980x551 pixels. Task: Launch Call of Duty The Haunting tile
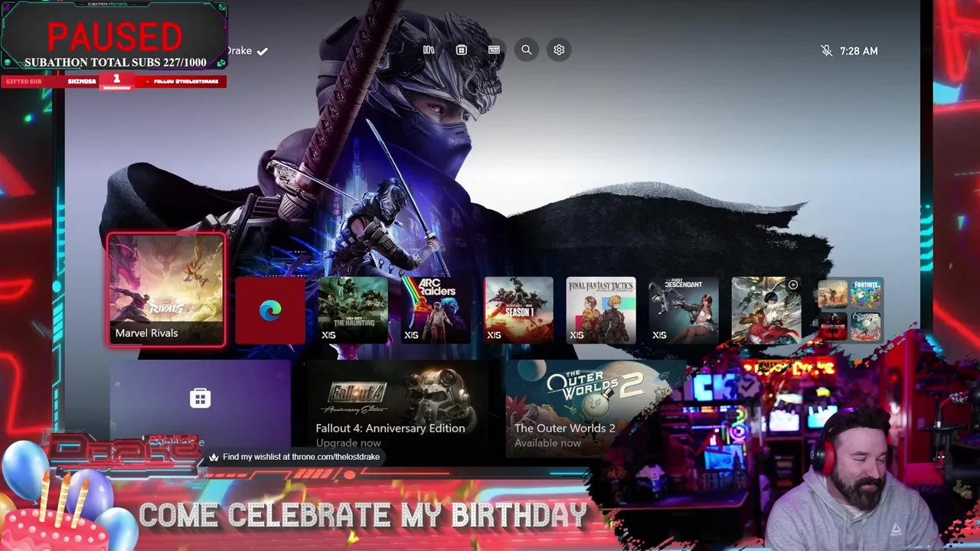coord(353,310)
